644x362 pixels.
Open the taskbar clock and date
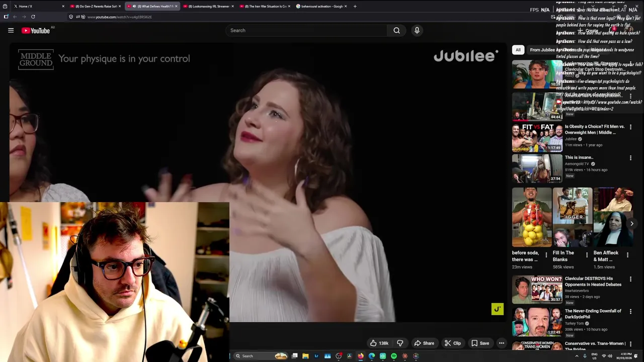pos(623,356)
